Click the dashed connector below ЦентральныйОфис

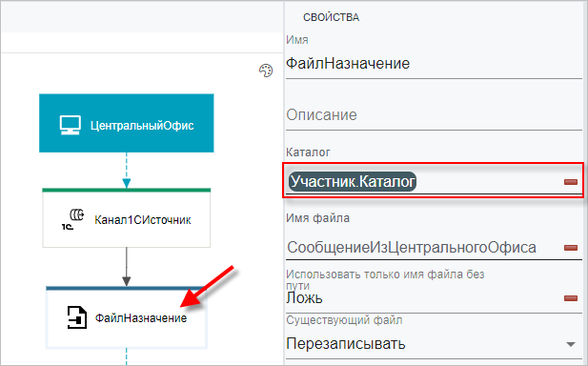127,170
